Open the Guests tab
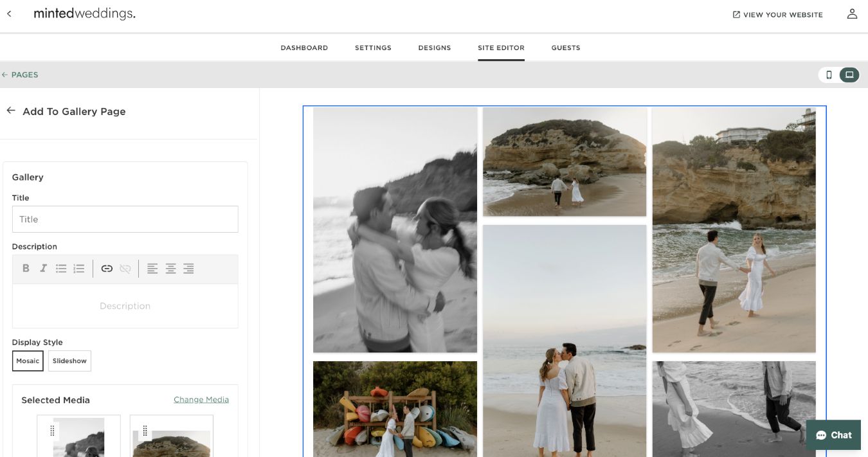The height and width of the screenshot is (457, 868). click(x=565, y=48)
